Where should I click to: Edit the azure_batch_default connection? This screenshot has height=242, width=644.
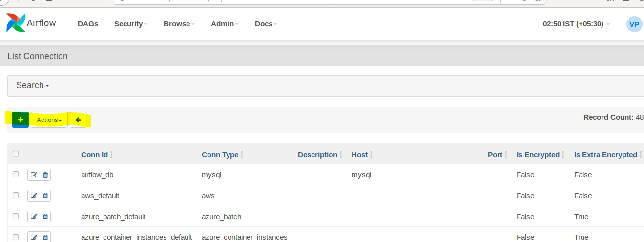[x=34, y=217]
